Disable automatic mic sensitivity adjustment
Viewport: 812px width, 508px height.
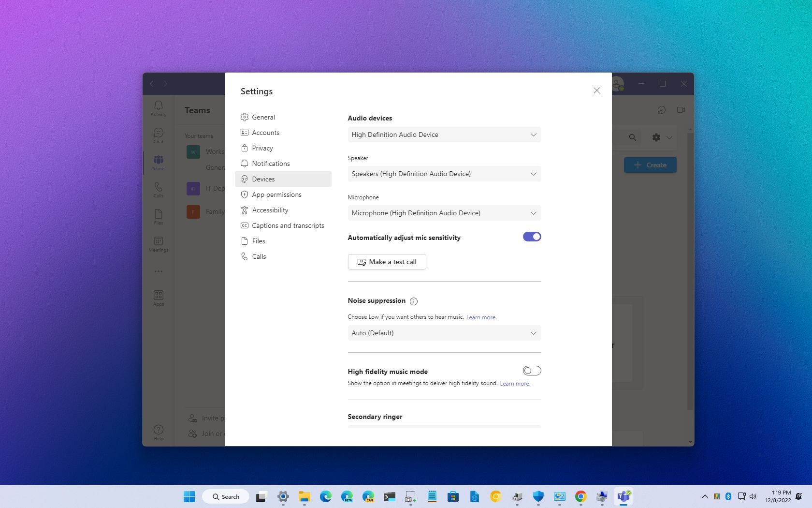[532, 237]
